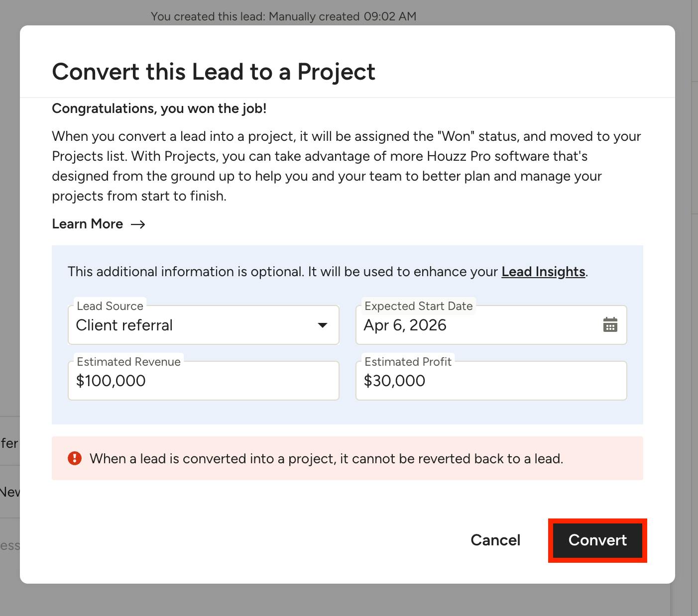
Task: Click the 'additional information is optional' note text
Action: click(x=284, y=272)
